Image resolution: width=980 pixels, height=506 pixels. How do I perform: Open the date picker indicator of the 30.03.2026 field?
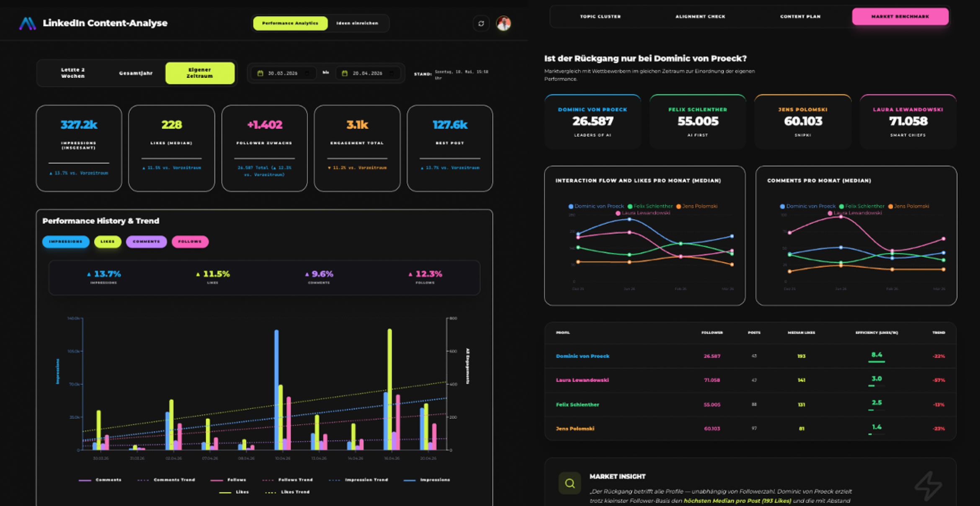(307, 73)
